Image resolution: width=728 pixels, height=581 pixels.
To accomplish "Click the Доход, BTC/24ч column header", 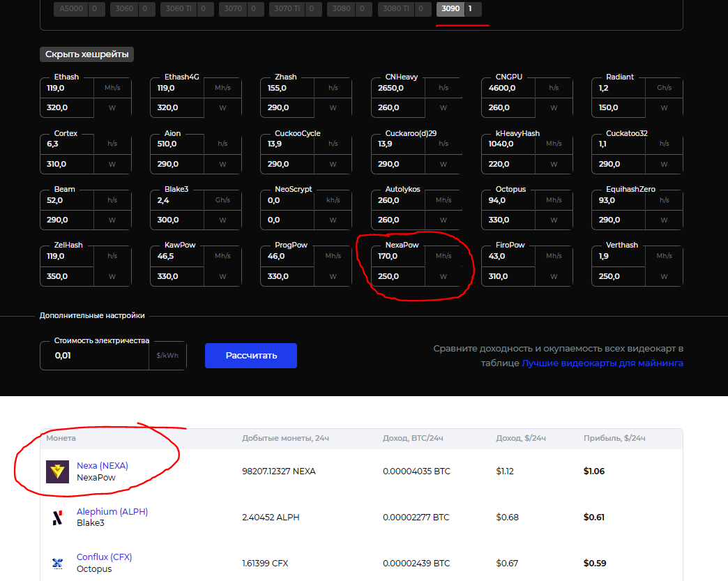I will [x=413, y=439].
